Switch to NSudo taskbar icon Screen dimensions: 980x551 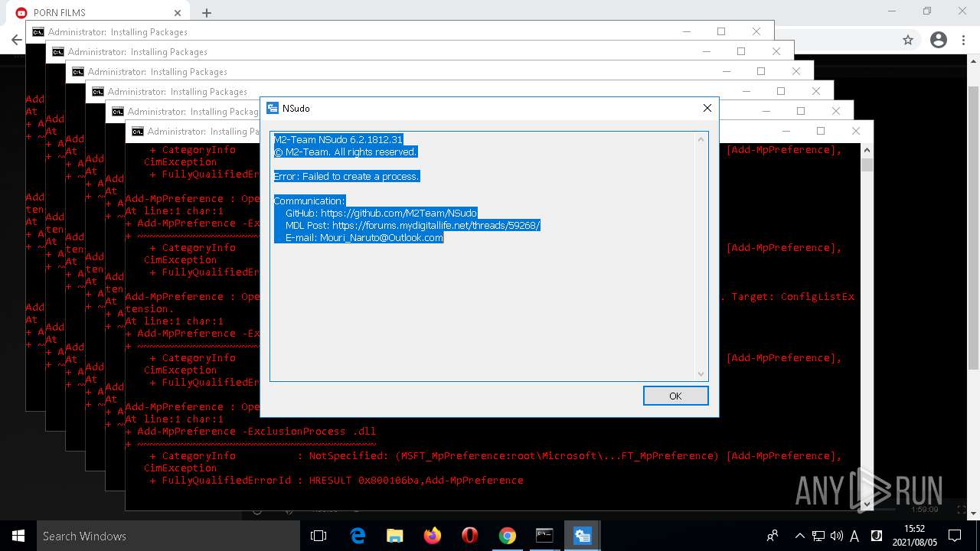coord(582,536)
